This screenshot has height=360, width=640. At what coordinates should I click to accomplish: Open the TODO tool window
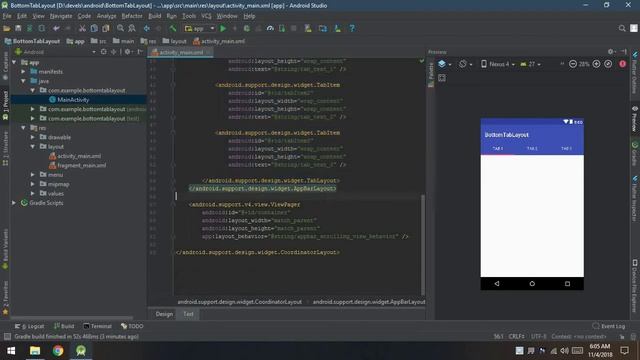pyautogui.click(x=132, y=326)
